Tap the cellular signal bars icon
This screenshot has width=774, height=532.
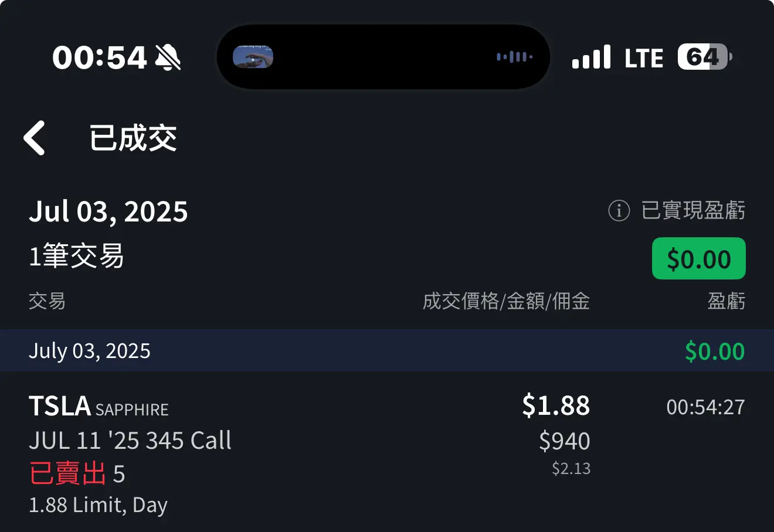click(x=591, y=57)
